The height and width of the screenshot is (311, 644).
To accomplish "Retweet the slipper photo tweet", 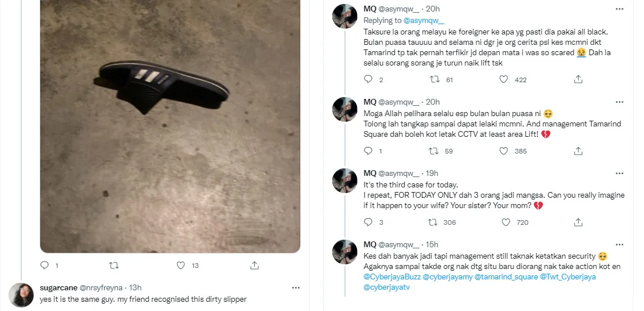I will coord(114,266).
